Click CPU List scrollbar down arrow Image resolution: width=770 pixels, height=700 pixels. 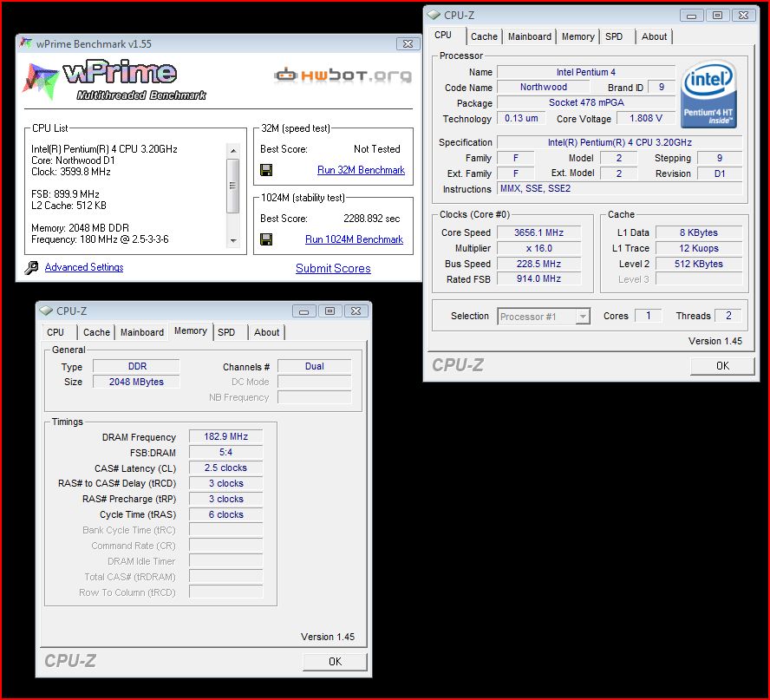pos(233,240)
